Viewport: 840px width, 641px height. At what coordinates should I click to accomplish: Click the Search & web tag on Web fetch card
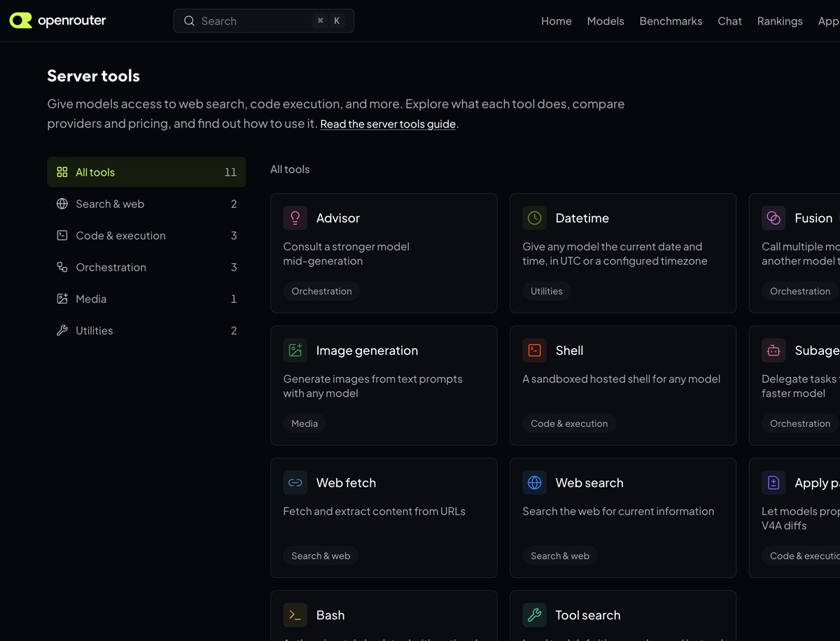tap(321, 556)
